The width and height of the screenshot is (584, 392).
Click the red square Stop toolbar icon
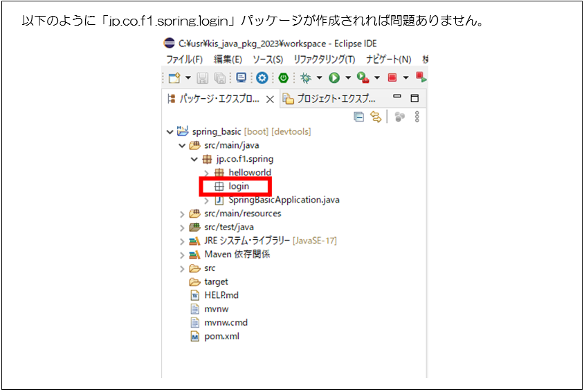pyautogui.click(x=392, y=78)
